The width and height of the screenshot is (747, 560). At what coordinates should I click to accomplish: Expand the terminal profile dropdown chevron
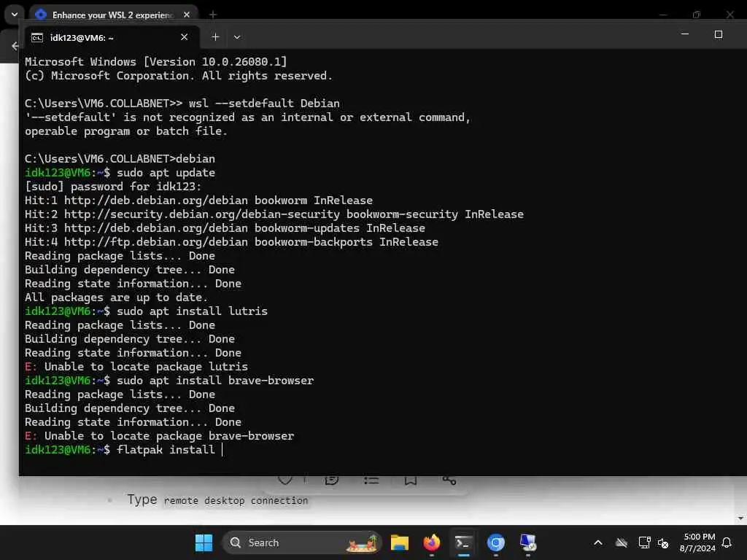tap(237, 37)
